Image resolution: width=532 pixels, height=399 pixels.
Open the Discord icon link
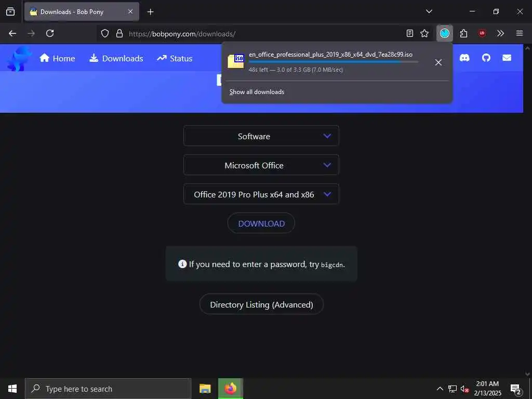point(464,58)
